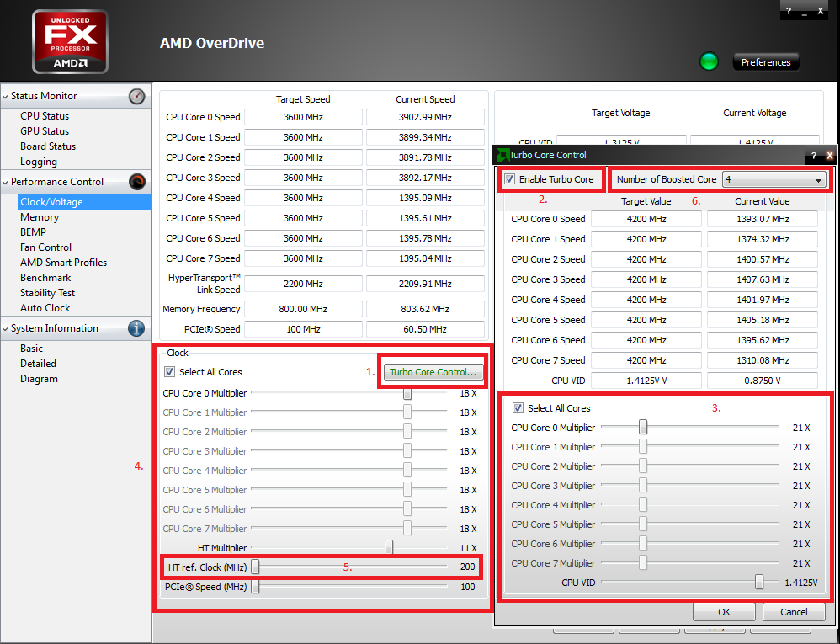
Task: Open the Logging page
Action: 39,162
